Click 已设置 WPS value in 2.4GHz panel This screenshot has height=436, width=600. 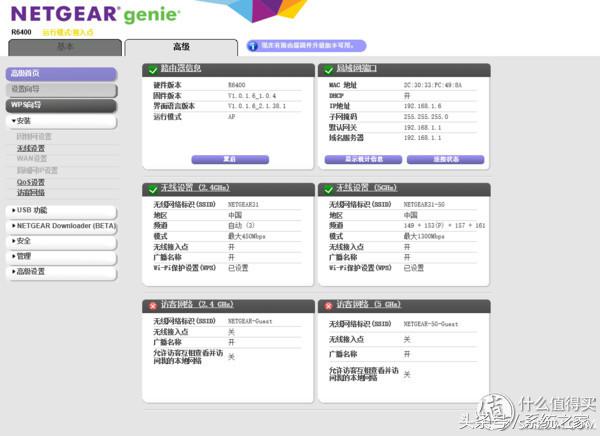[238, 268]
